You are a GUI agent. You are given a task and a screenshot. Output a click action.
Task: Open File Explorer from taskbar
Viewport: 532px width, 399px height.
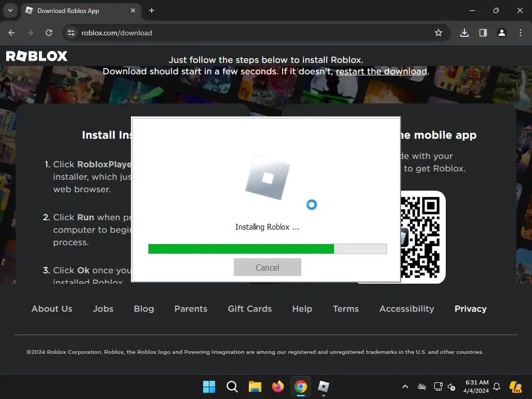click(255, 387)
